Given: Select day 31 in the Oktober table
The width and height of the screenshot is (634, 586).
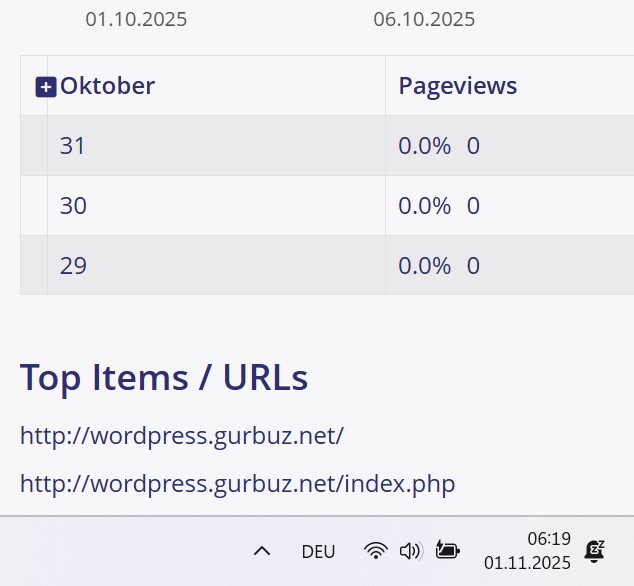Looking at the screenshot, I should 72,146.
